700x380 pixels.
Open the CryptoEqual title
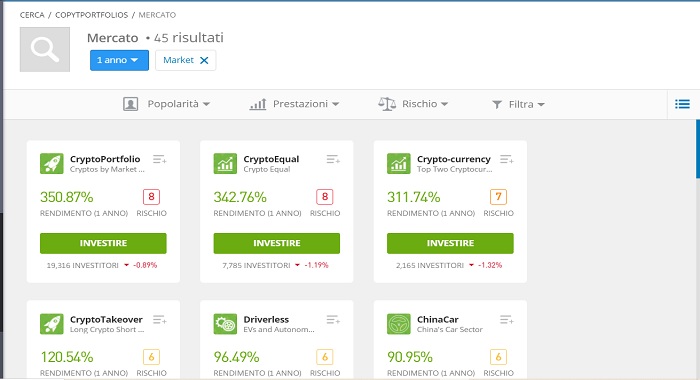[x=271, y=159]
